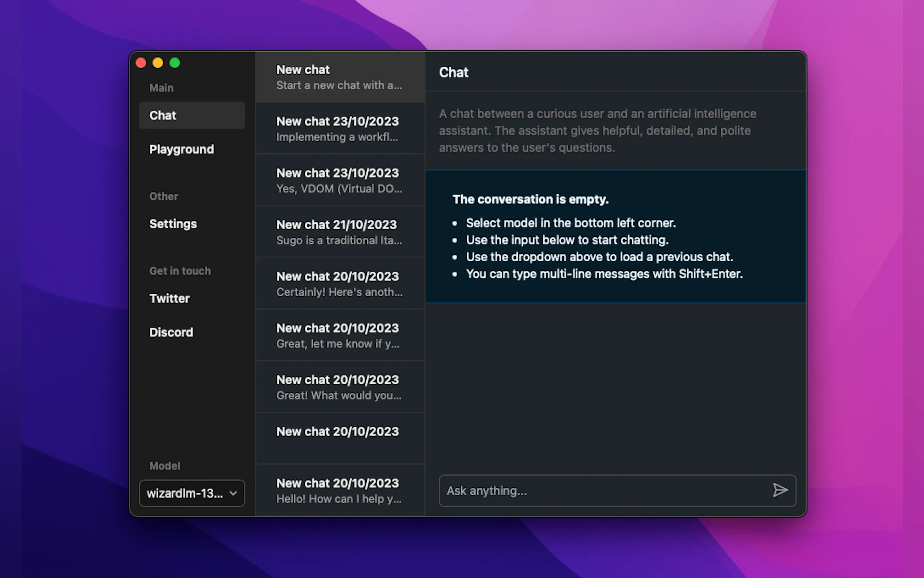
Task: Click the send message arrow icon
Action: pos(780,490)
